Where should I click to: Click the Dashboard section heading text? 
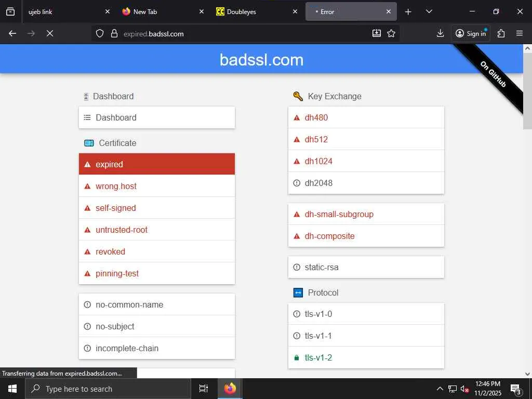[113, 96]
